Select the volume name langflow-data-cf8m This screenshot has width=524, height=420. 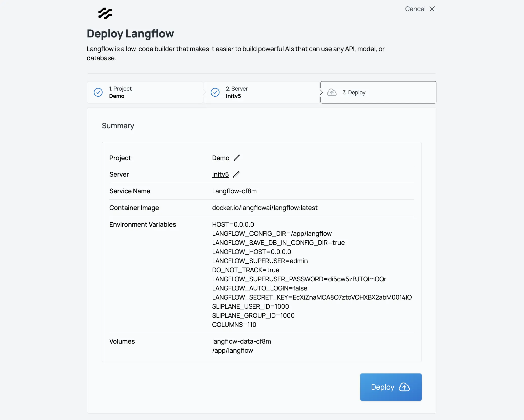pos(241,341)
